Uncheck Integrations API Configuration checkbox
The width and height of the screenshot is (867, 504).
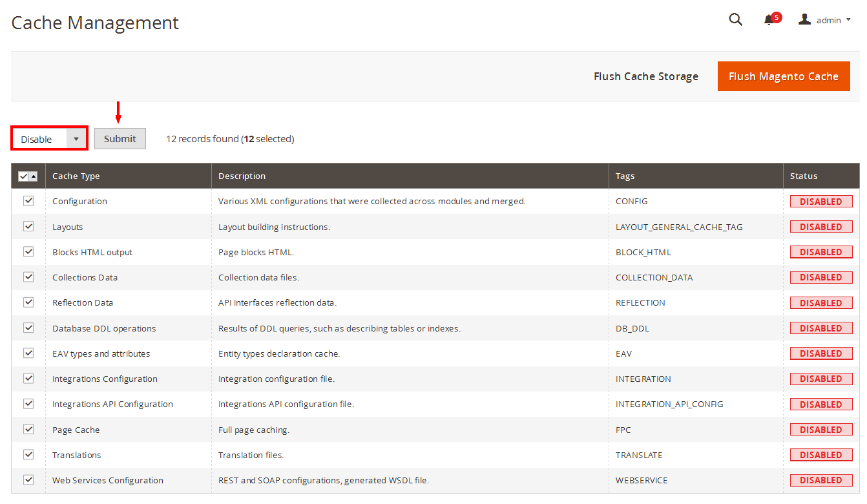(28, 403)
